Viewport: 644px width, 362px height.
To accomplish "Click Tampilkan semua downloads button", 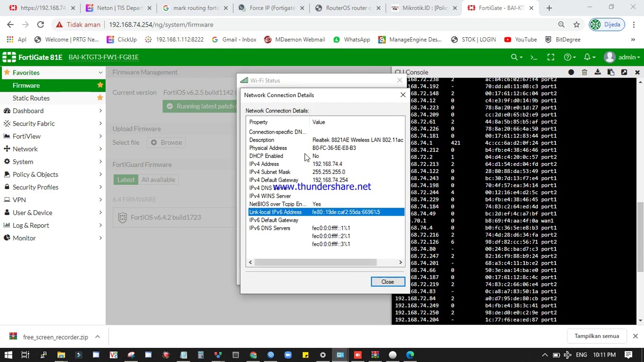I will (597, 336).
